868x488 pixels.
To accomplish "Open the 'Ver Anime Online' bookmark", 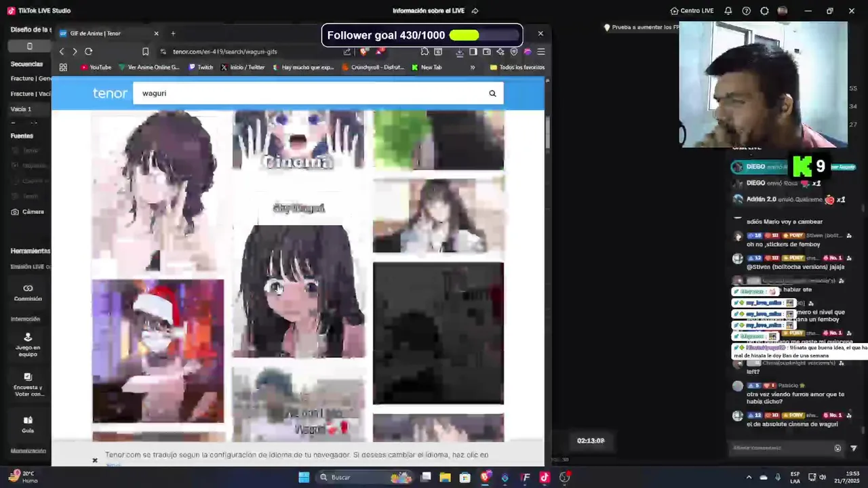I will pyautogui.click(x=149, y=67).
